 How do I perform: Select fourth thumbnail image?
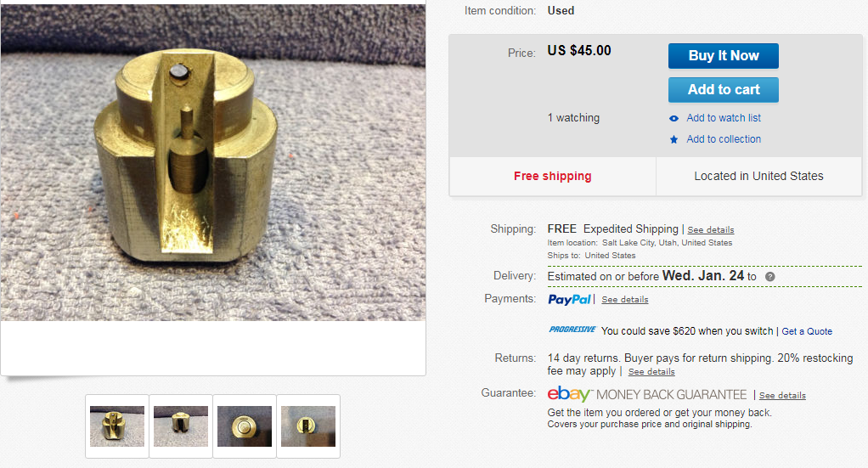[x=308, y=426]
